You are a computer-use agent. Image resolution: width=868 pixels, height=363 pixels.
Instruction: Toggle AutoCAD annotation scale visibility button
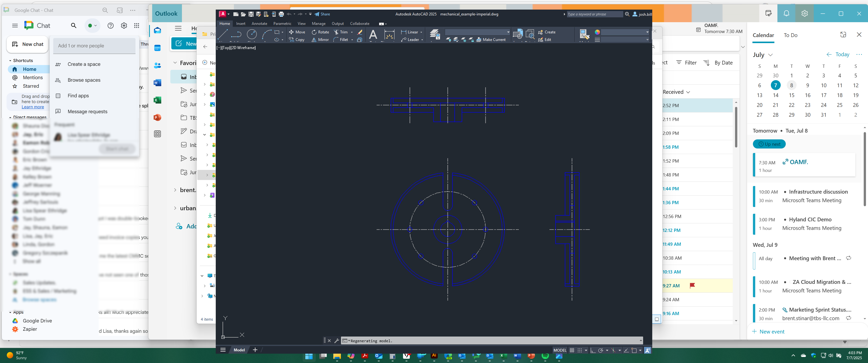click(x=647, y=350)
